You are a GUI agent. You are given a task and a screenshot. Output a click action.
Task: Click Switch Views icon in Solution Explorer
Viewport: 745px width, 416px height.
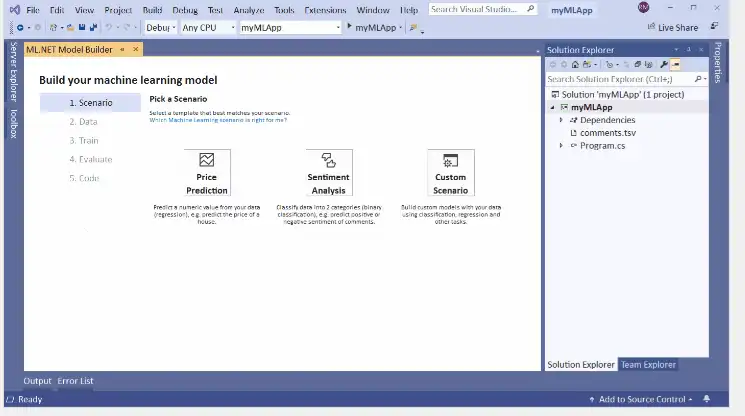click(587, 65)
